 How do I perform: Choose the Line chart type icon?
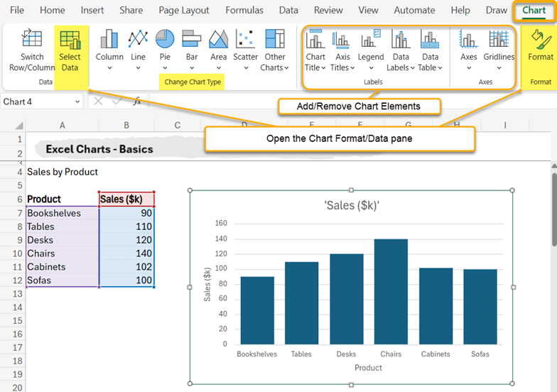click(138, 38)
